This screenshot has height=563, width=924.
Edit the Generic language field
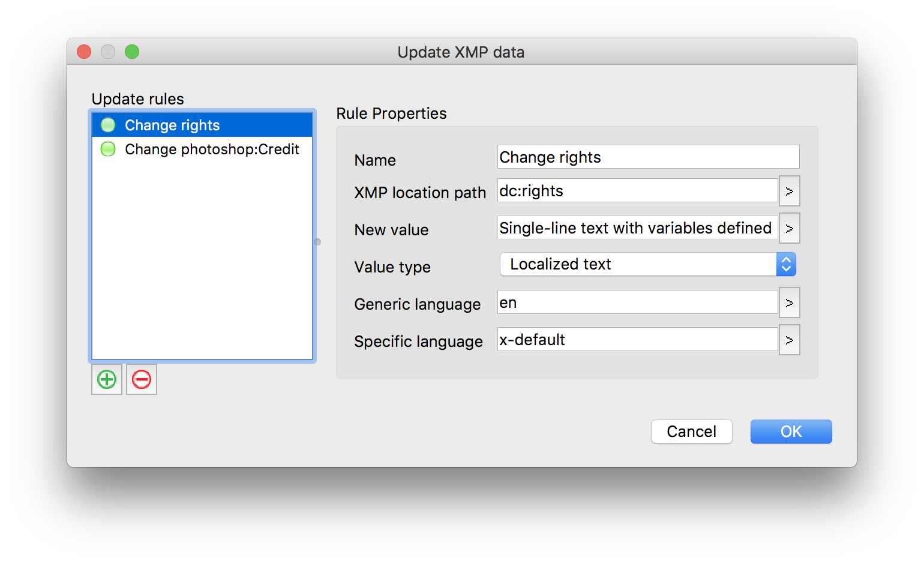coord(637,303)
